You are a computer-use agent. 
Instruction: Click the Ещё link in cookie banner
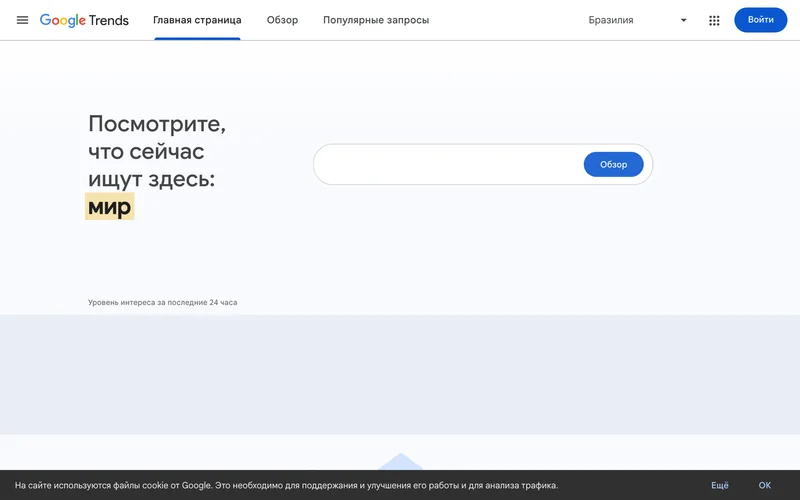coord(719,485)
